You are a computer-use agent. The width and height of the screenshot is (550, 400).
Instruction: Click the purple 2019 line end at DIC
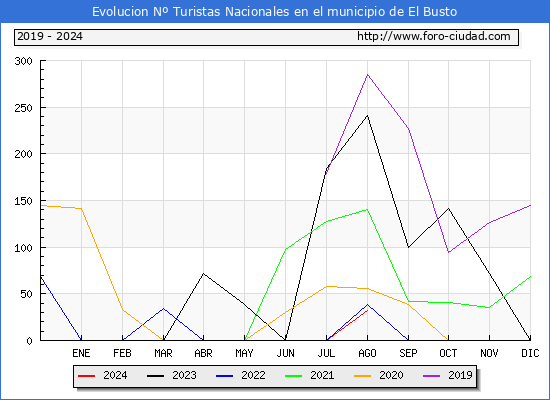pyautogui.click(x=530, y=206)
